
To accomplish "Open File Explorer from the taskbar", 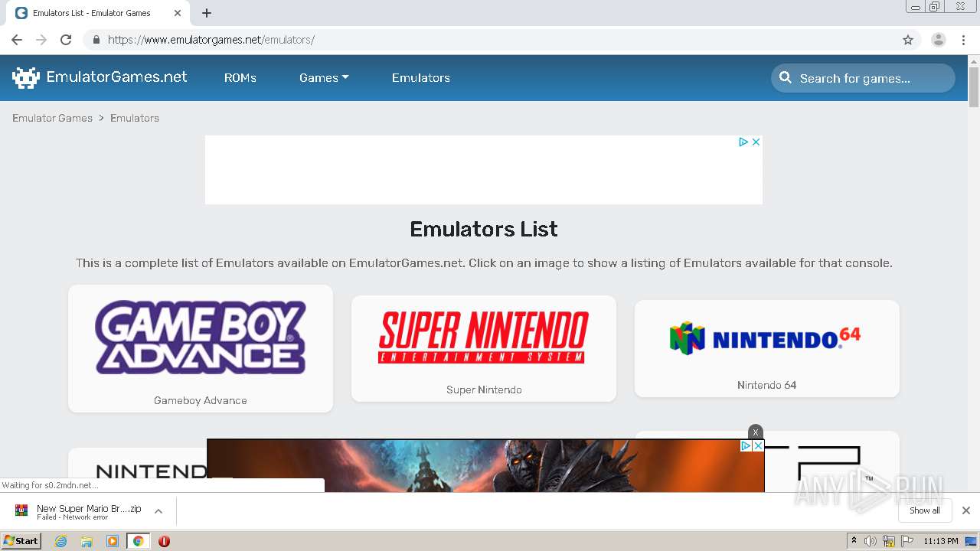I will [x=87, y=541].
